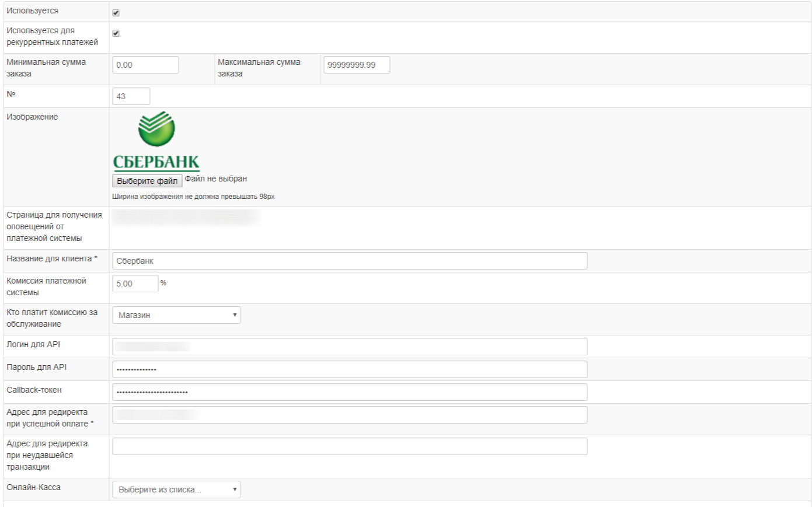Click the "Файл не выбран" text

point(215,179)
